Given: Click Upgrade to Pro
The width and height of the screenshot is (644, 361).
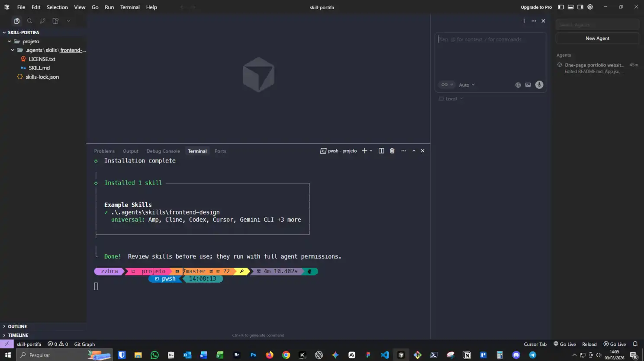Looking at the screenshot, I should (536, 7).
